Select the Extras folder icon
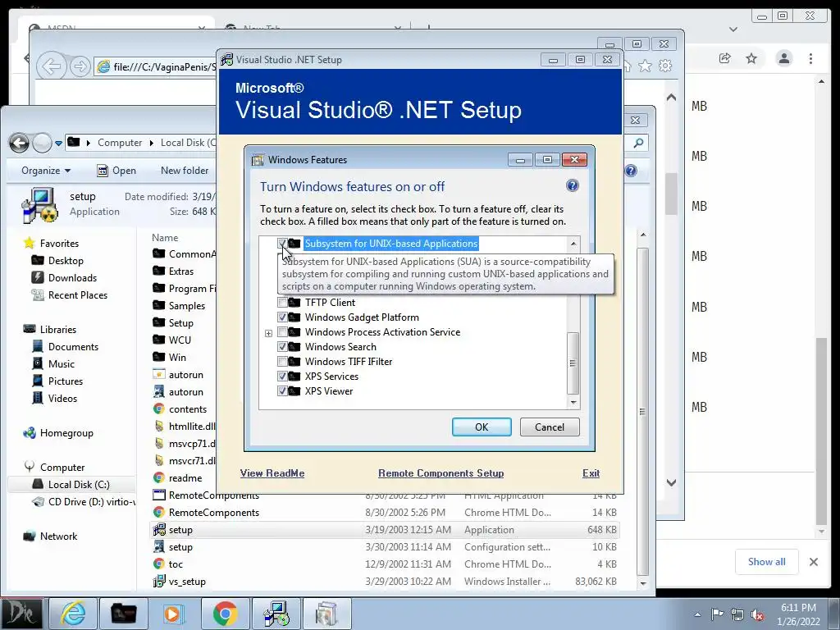Screen dimensions: 840x630 tap(158, 271)
